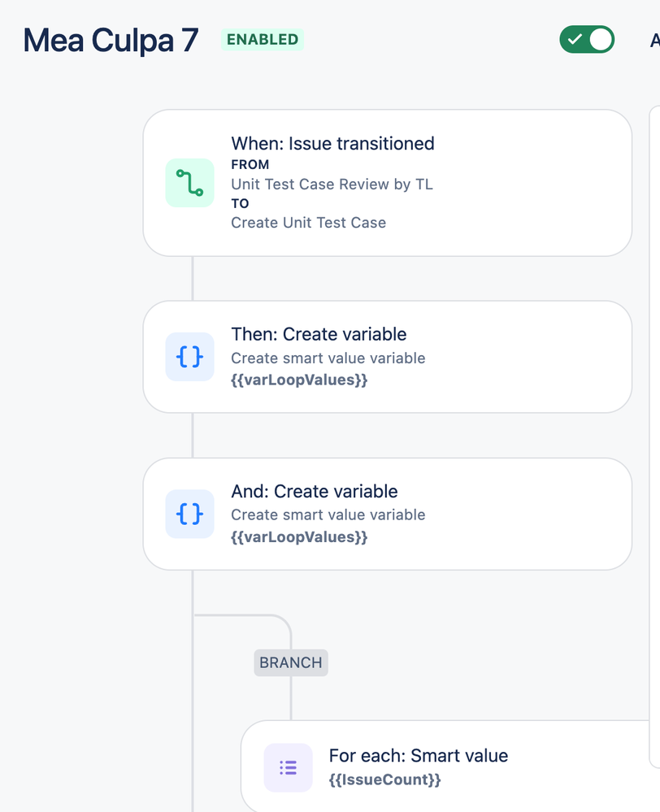This screenshot has width=660, height=812.
Task: Click connector line between trigger and Then action
Action: tap(193, 279)
